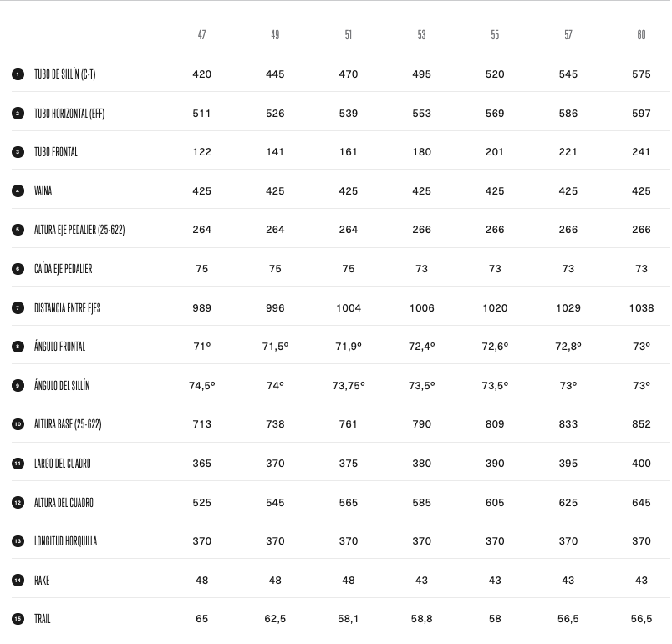Select the 73,75° seat angle value
The height and width of the screenshot is (644, 672).
pyautogui.click(x=349, y=386)
